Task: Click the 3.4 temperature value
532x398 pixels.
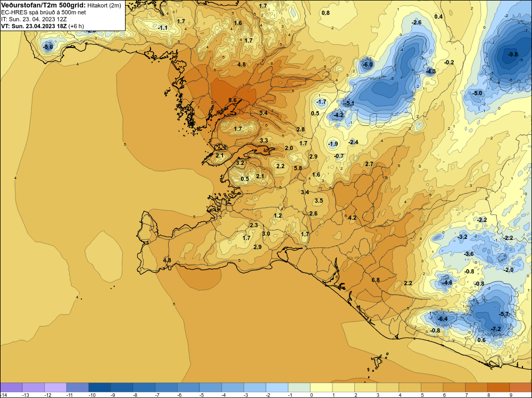Action: 305,192
